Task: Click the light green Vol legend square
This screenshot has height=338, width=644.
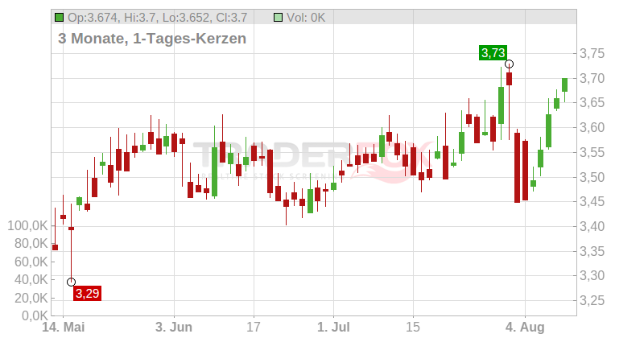Action: (x=278, y=18)
